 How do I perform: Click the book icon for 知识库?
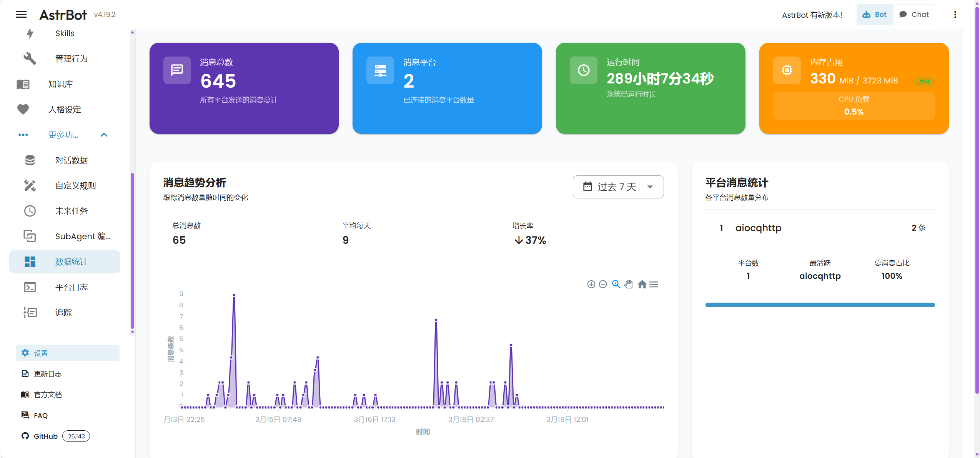pyautogui.click(x=23, y=84)
